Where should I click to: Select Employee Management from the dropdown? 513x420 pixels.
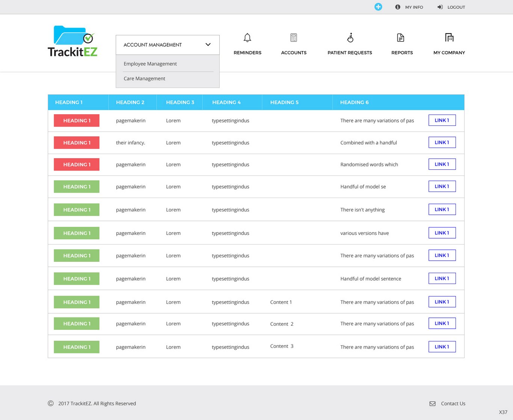point(150,64)
